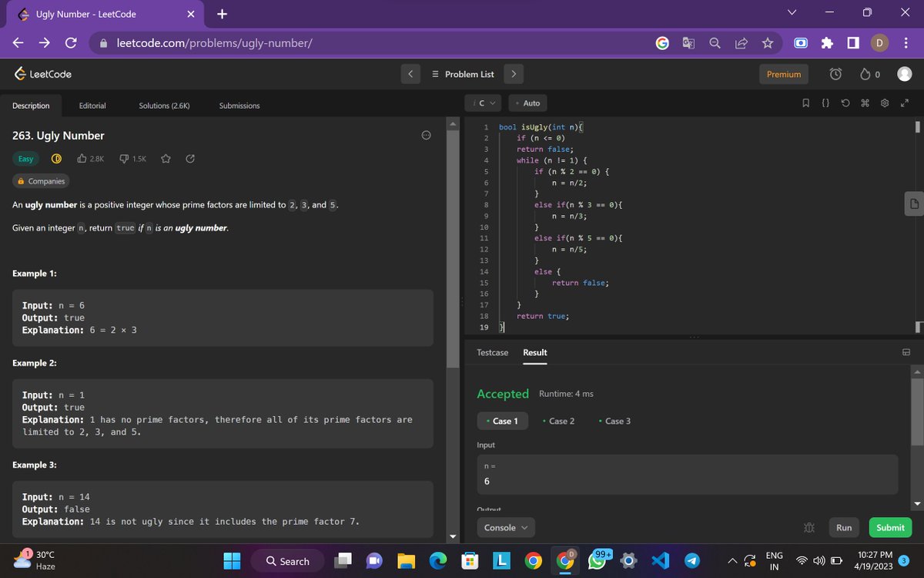This screenshot has height=578, width=924.
Task: Click the address bar URL
Action: (214, 43)
